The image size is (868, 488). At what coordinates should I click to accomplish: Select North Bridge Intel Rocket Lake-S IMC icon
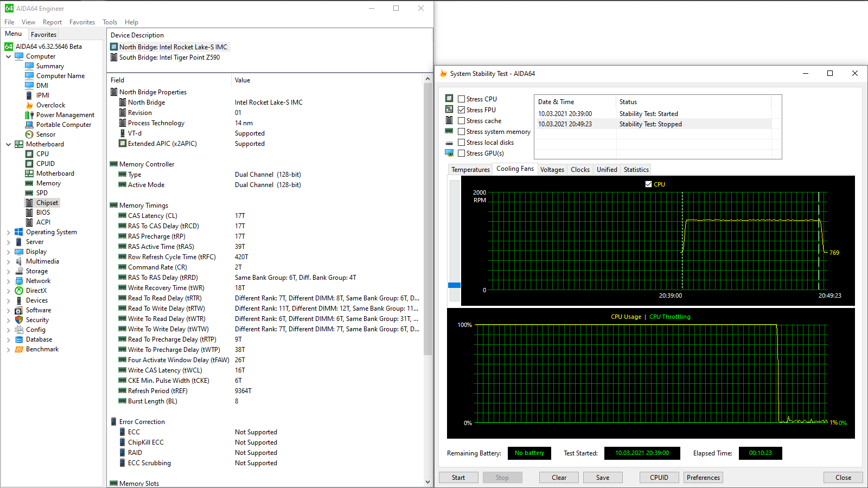[114, 47]
